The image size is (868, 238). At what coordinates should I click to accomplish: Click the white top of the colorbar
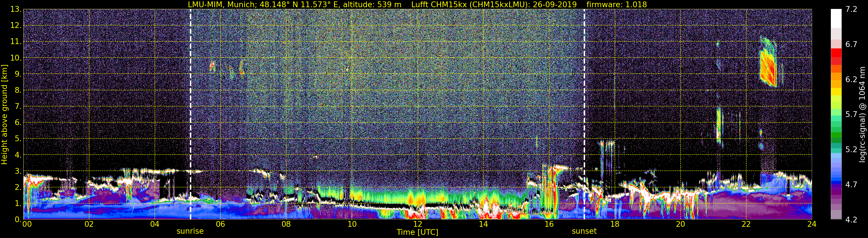tap(836, 18)
